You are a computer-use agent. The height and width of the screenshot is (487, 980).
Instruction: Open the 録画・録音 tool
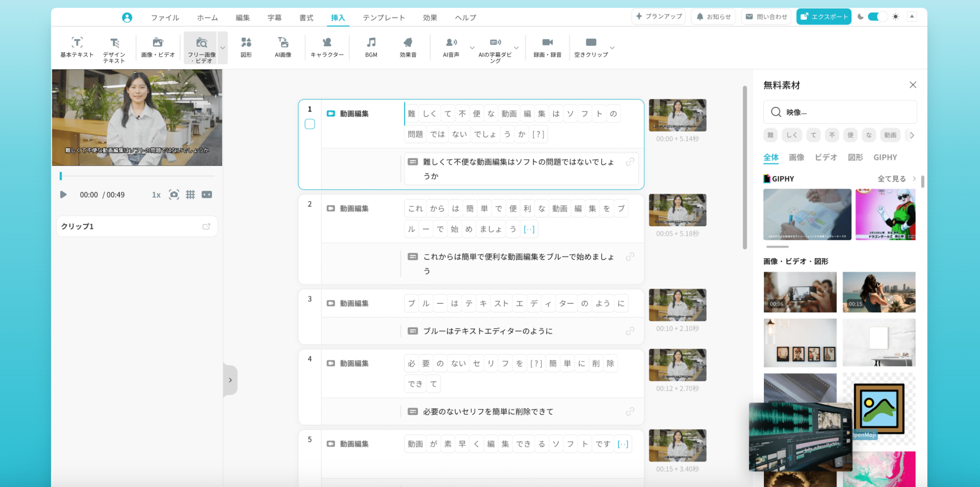547,47
